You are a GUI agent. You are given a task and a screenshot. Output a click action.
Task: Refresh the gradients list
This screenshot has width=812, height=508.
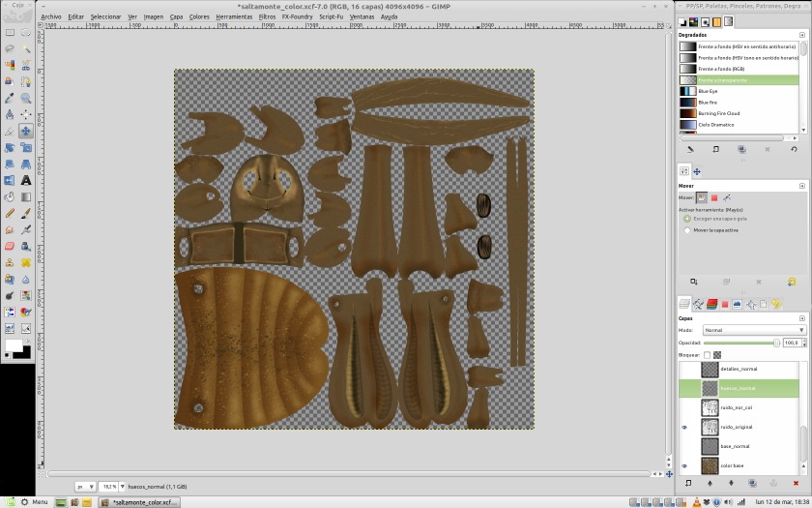tap(794, 149)
